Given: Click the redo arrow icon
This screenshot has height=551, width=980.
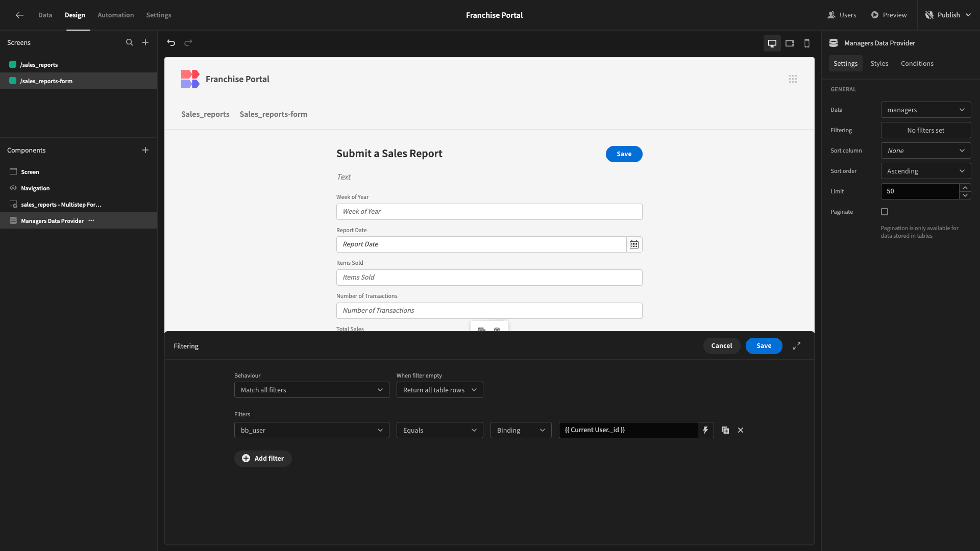Looking at the screenshot, I should (188, 43).
